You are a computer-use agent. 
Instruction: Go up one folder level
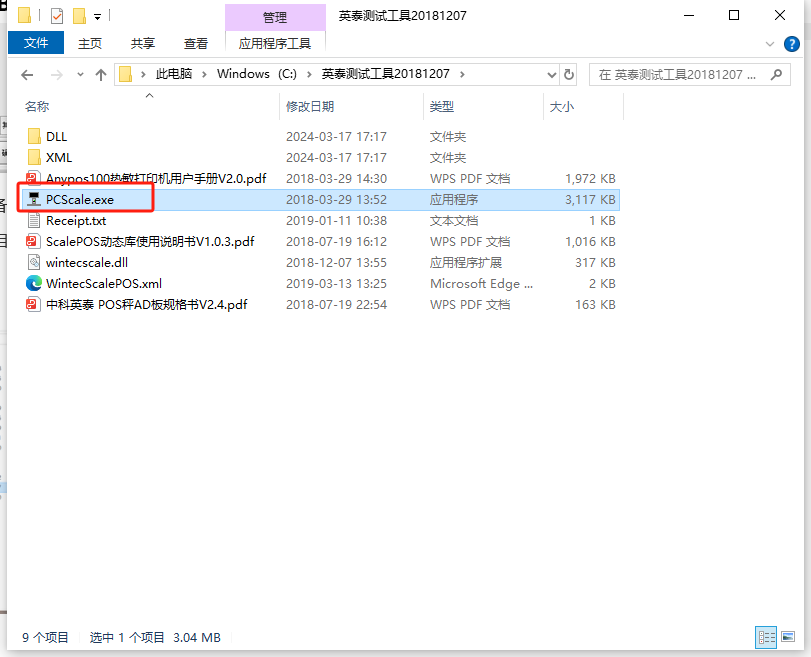[x=101, y=75]
